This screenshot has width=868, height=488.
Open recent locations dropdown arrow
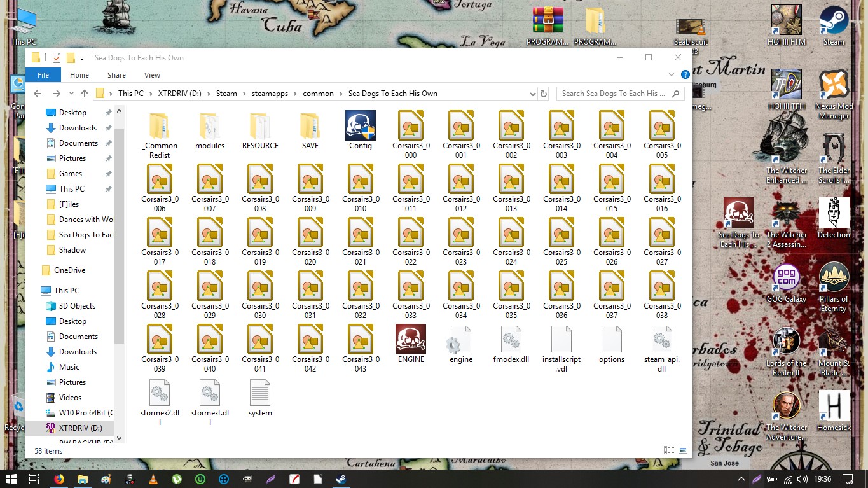coord(71,94)
